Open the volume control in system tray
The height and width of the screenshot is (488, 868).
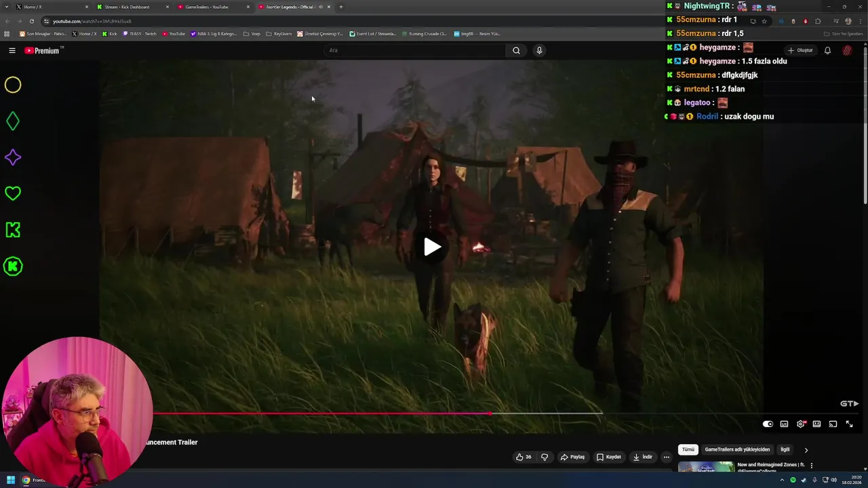[x=833, y=480]
